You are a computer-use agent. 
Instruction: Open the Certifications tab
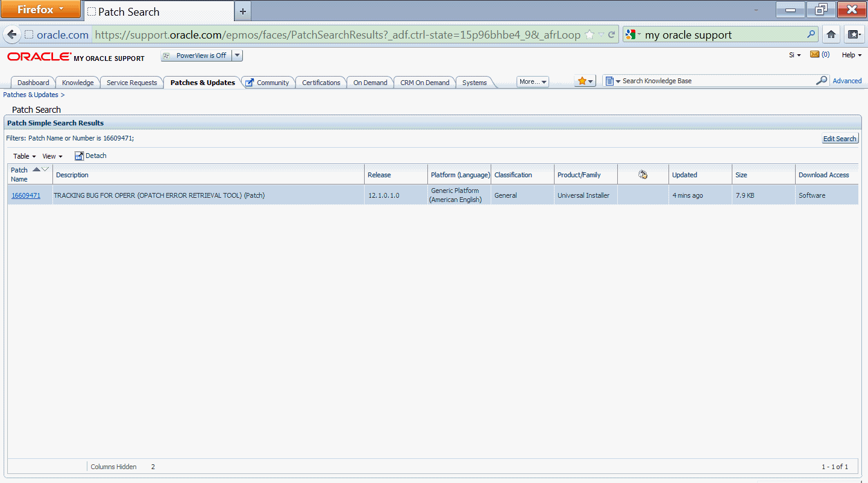tap(321, 83)
